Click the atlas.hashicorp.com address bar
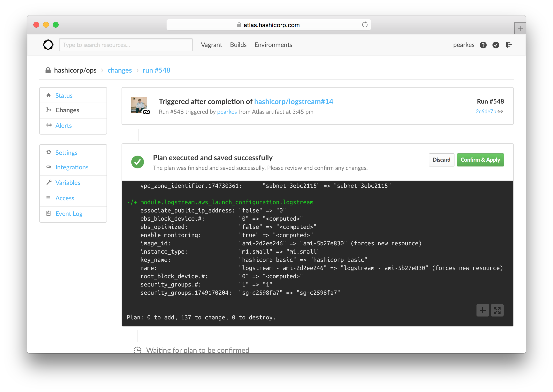 point(269,25)
